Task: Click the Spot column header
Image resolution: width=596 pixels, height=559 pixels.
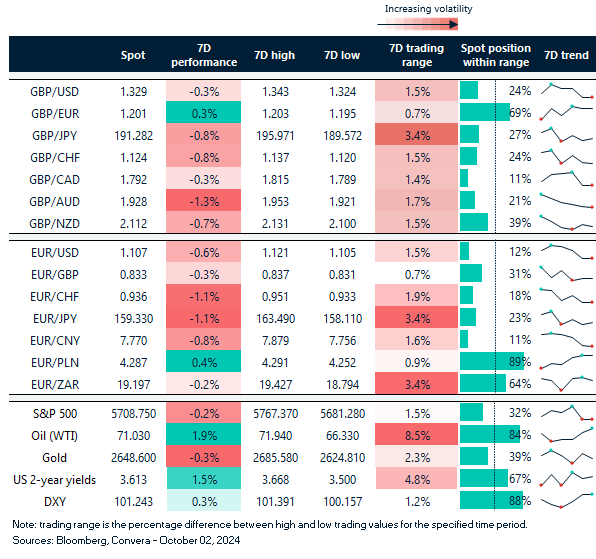Action: click(133, 55)
